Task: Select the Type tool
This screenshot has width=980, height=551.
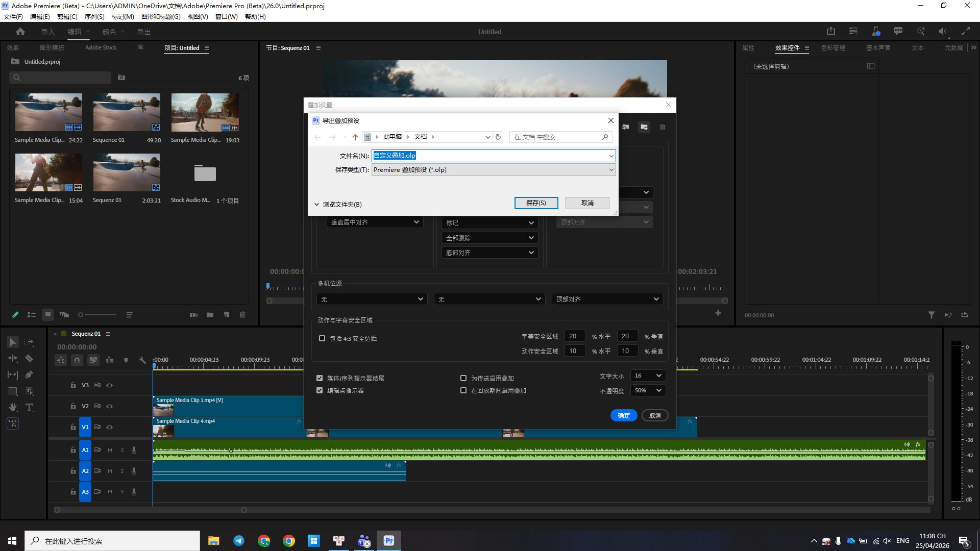Action: 29,408
